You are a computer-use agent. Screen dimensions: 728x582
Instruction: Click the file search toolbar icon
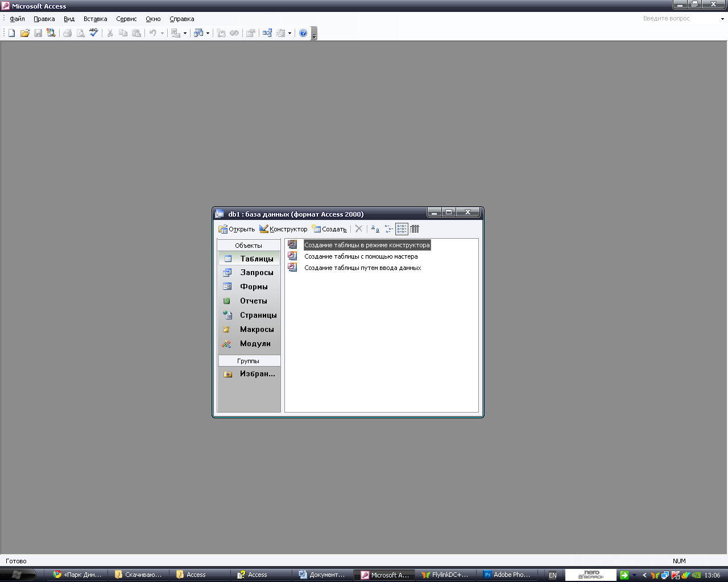(x=51, y=33)
